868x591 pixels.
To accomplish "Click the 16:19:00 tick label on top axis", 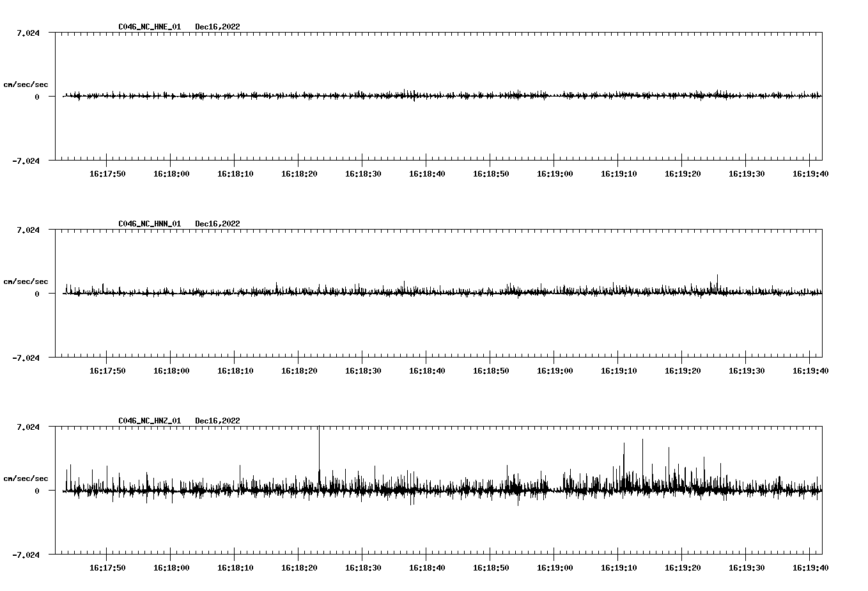I will tap(555, 173).
